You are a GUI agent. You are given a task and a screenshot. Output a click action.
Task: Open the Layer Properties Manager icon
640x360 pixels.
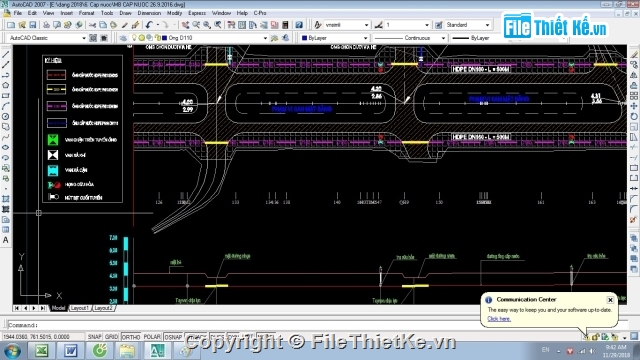(x=123, y=38)
